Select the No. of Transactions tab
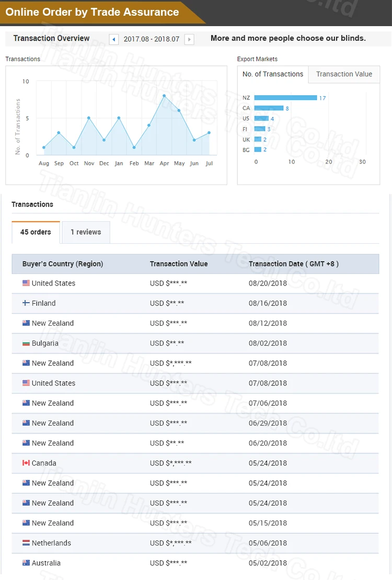 point(273,74)
